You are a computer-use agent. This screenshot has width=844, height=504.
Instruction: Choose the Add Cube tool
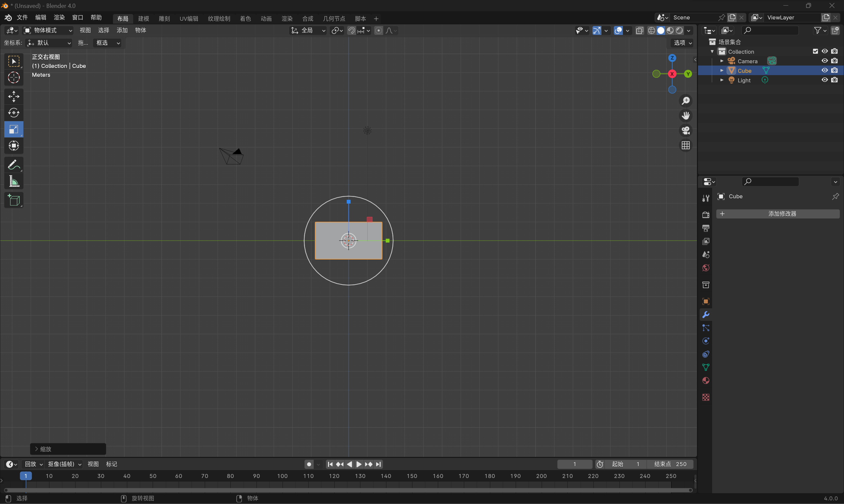coord(14,200)
